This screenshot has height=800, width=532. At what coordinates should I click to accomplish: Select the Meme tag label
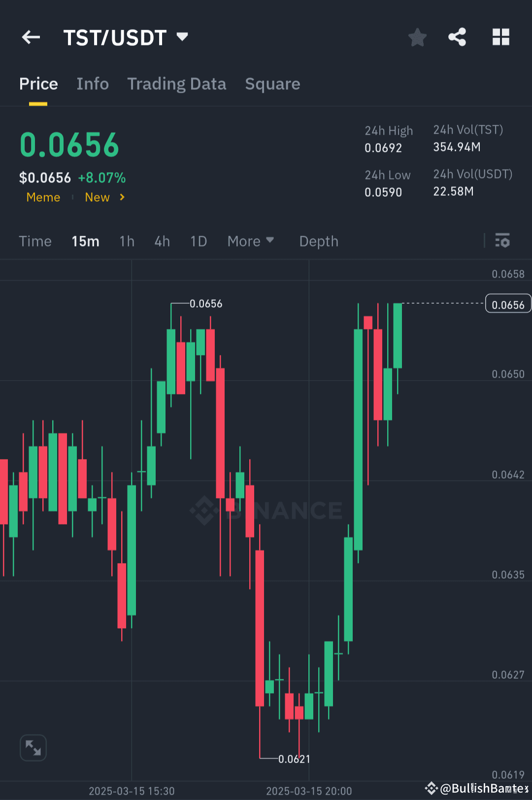pyautogui.click(x=43, y=197)
